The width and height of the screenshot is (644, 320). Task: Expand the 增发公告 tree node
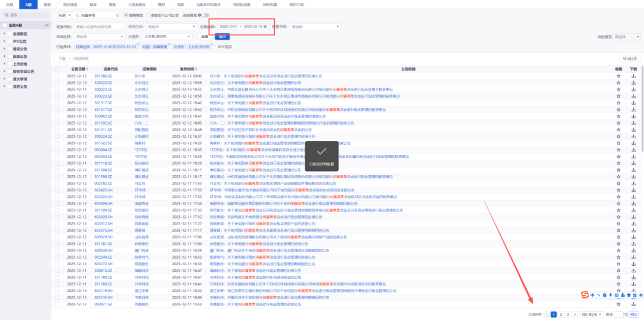4,48
